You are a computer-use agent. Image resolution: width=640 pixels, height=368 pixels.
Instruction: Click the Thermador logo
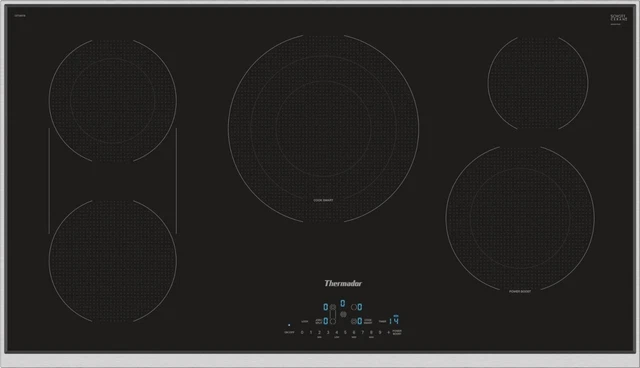point(343,283)
